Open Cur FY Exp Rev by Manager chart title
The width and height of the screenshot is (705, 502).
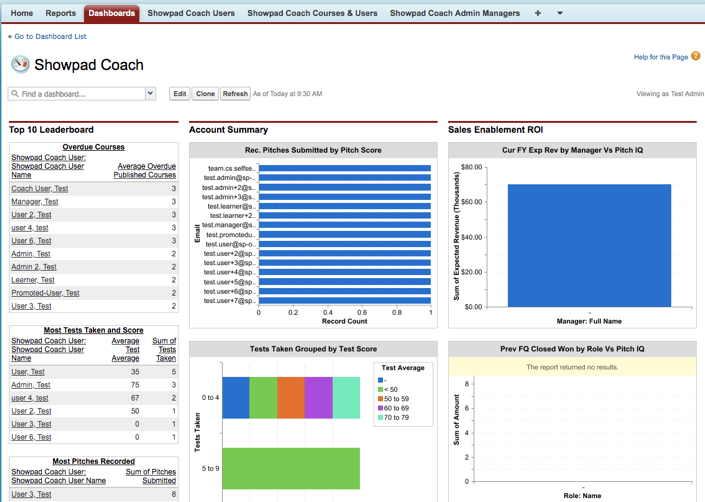coord(572,150)
